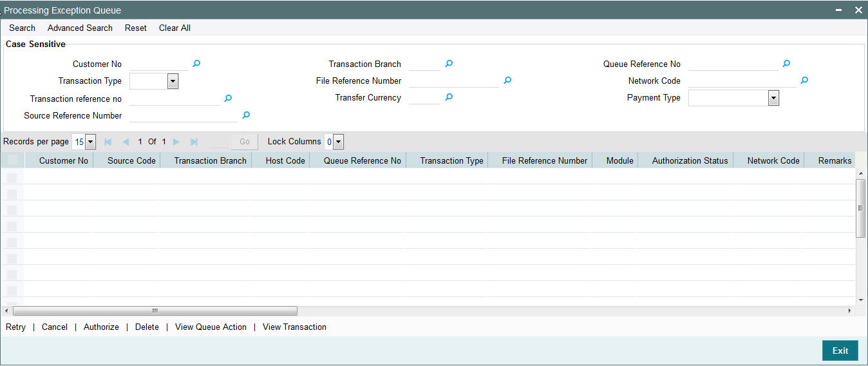This screenshot has height=366, width=868.
Task: Go to next page of records
Action: 176,142
